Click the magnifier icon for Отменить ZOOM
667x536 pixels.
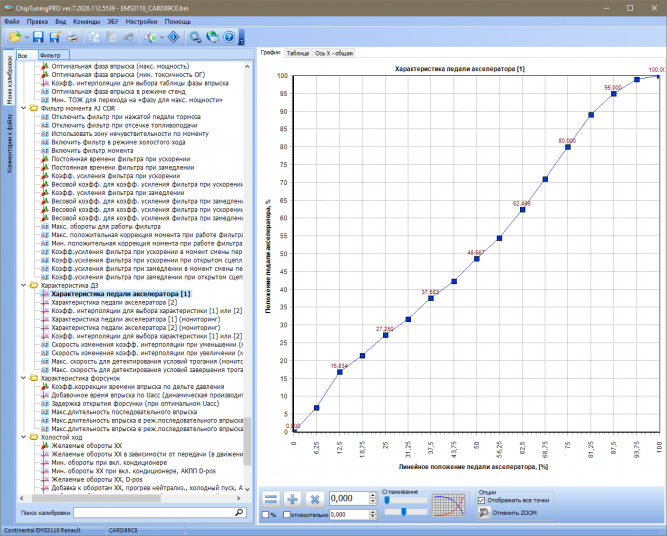[x=484, y=512]
